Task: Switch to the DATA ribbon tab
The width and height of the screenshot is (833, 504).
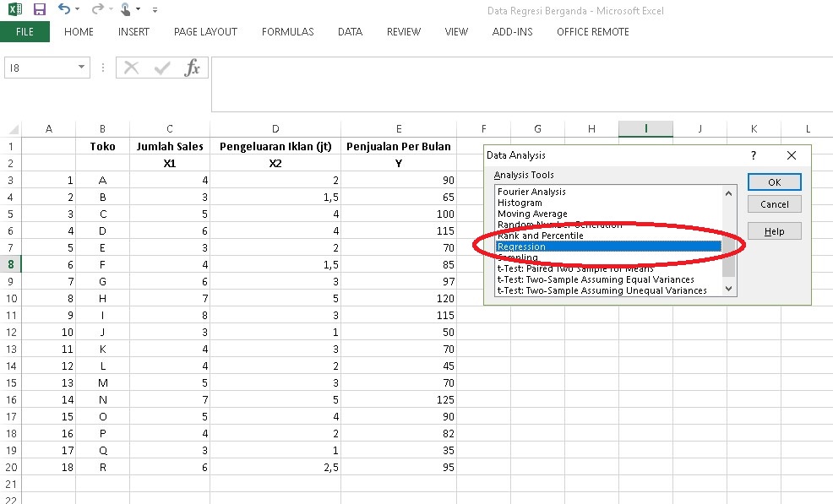Action: point(350,32)
